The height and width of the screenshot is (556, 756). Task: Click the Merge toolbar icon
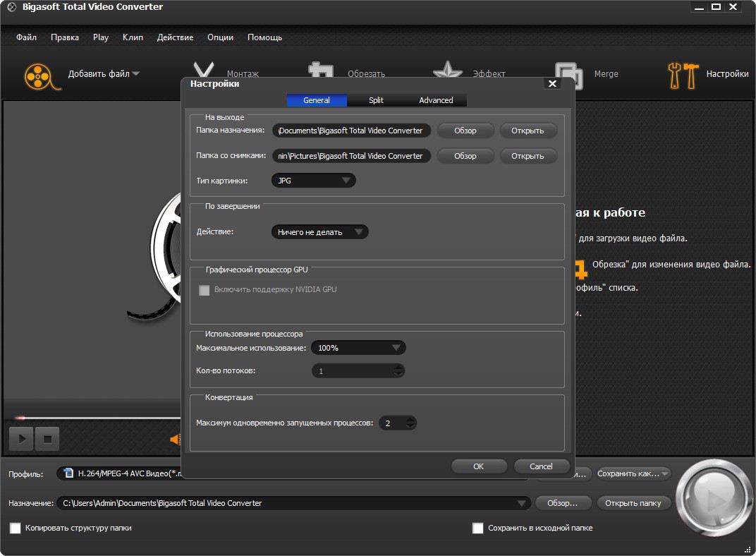pos(568,73)
